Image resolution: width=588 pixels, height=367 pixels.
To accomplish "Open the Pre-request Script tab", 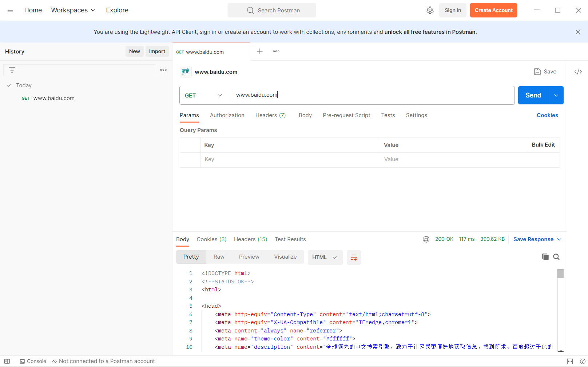I will (x=346, y=115).
